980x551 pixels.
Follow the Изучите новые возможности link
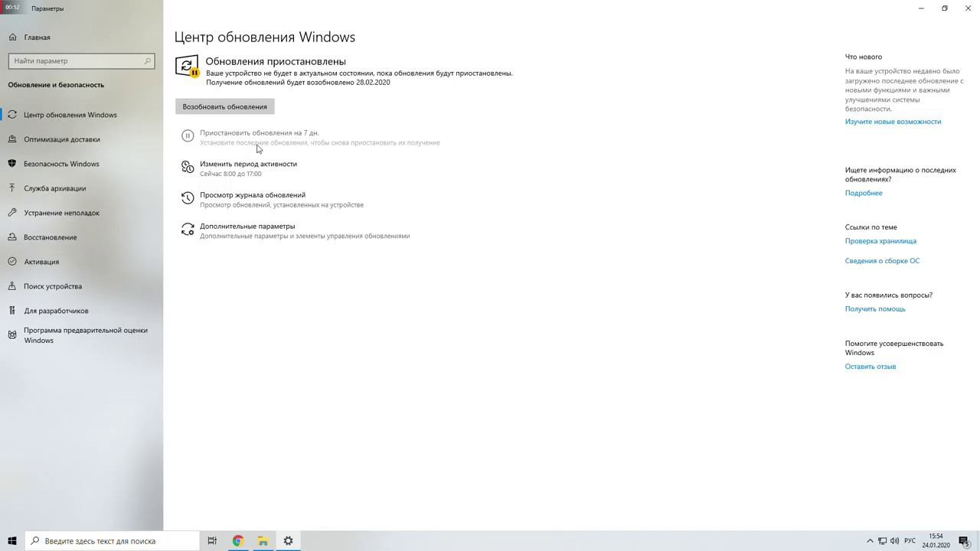coord(893,122)
